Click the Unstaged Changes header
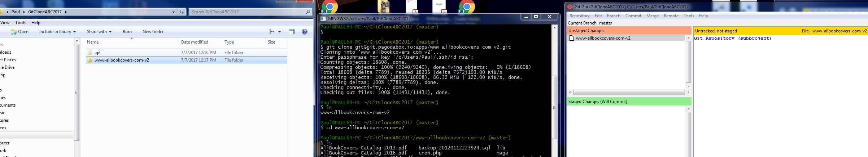Image resolution: width=868 pixels, height=157 pixels. coord(629,31)
